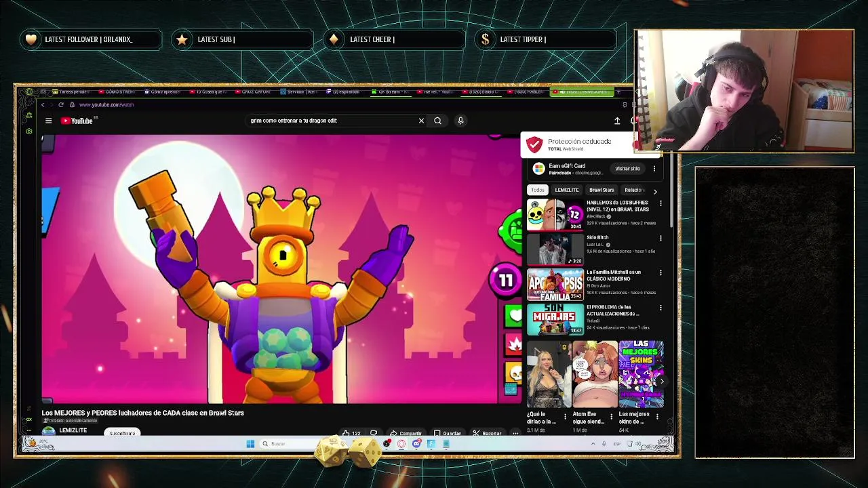Switch to 'CRUZ CAFUNE' browser tab
Viewport: 868px width, 488px height.
254,91
